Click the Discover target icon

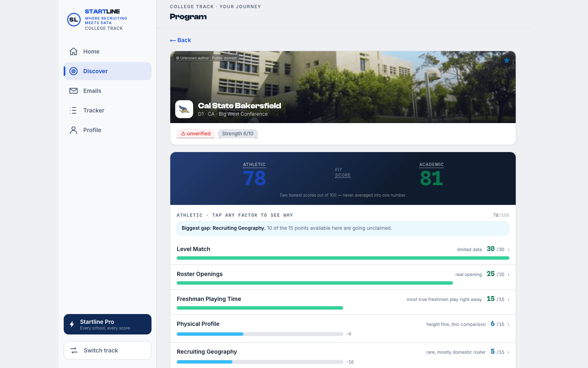click(x=73, y=71)
